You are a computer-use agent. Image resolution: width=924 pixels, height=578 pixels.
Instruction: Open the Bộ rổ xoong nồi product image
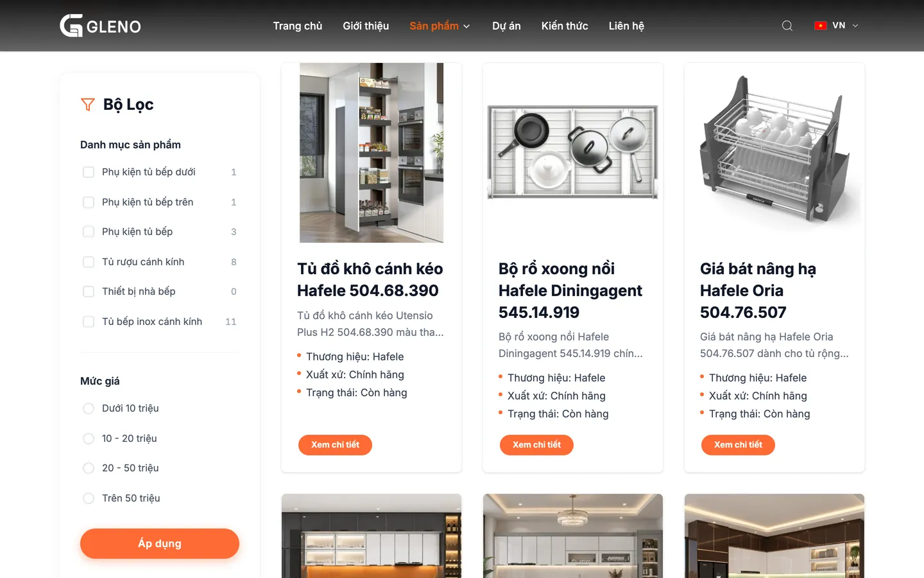[573, 153]
